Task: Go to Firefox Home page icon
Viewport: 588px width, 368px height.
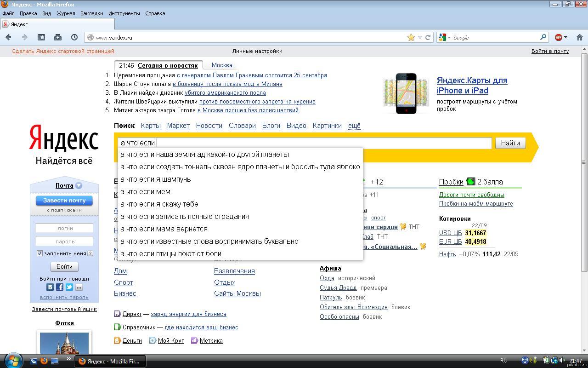Action: pos(580,37)
